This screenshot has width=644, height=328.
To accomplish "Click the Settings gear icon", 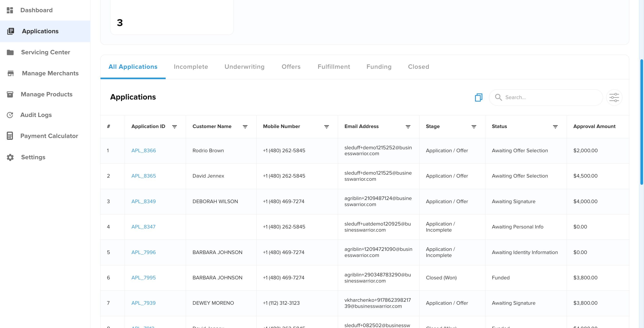I will coord(10,157).
